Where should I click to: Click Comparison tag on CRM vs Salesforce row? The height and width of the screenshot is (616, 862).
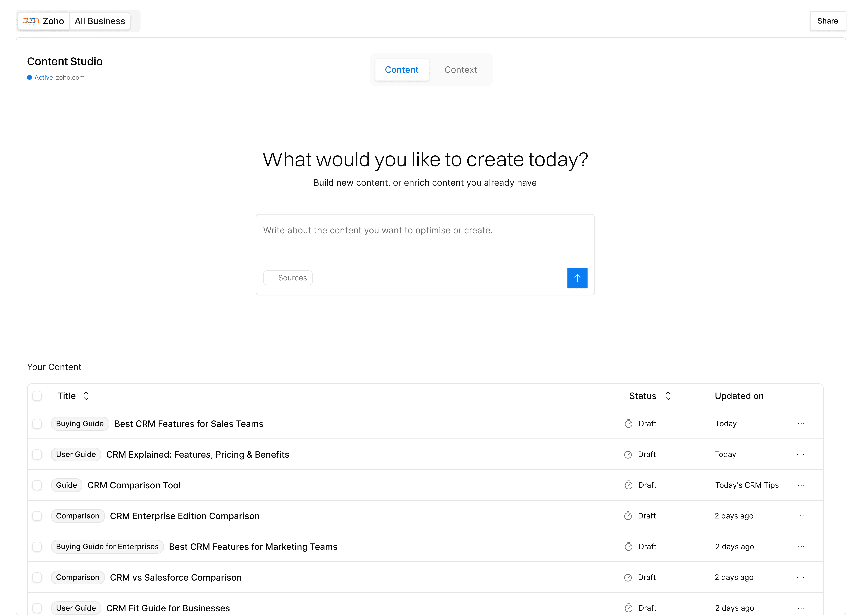tap(78, 577)
